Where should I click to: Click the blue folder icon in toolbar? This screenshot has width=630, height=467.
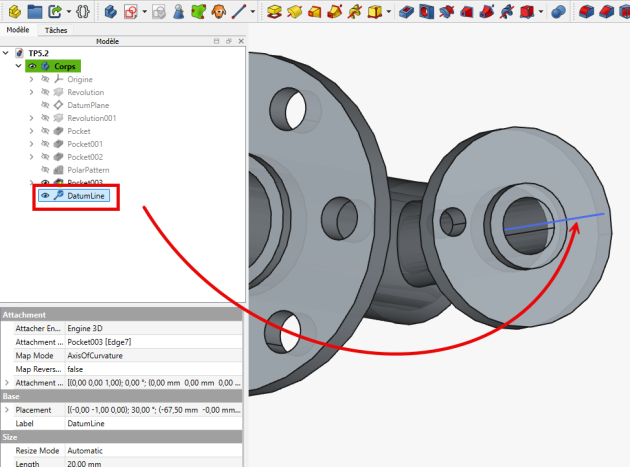click(x=34, y=12)
